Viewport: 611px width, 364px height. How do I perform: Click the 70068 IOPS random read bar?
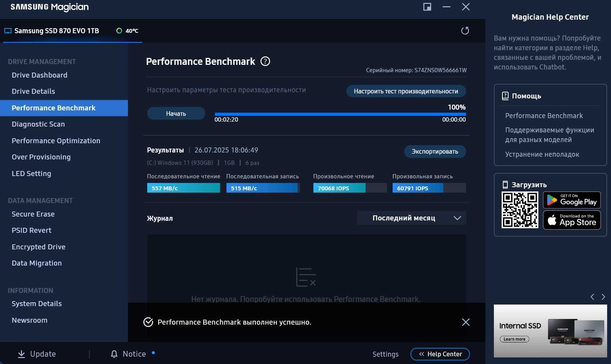350,188
